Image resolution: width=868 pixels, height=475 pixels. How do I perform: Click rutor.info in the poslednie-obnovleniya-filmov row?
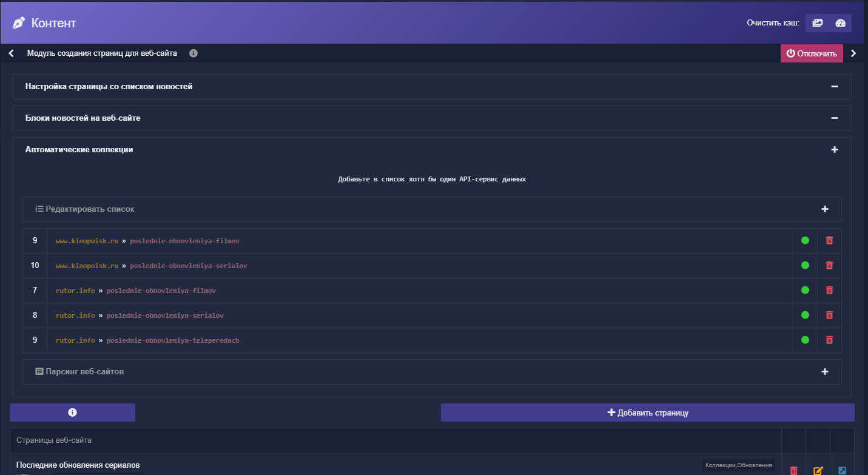point(75,291)
